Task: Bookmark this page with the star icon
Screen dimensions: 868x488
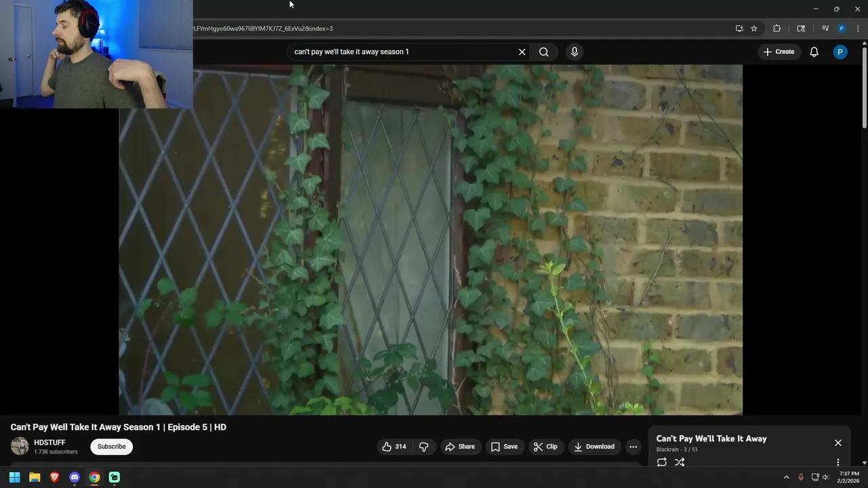Action: pos(754,28)
